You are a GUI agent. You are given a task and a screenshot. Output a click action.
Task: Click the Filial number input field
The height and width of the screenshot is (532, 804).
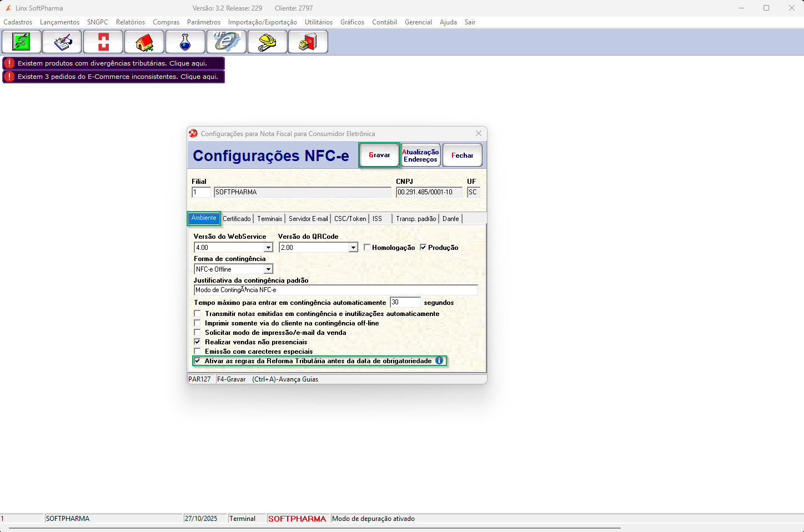201,192
